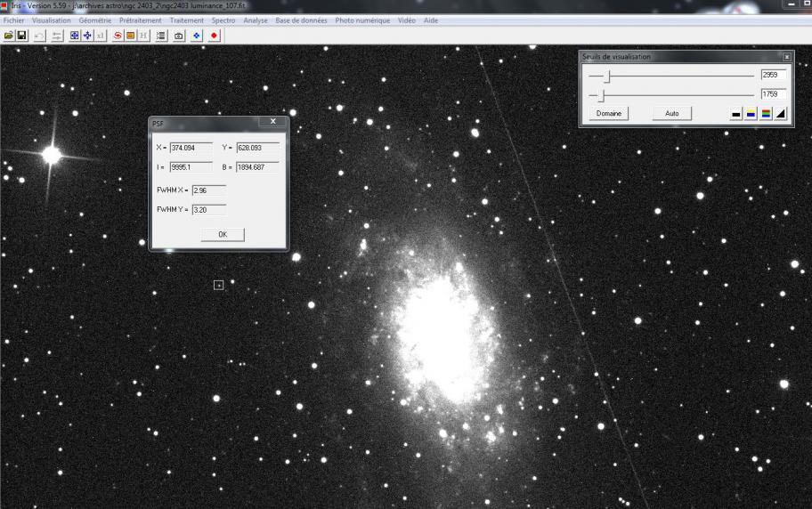Screen dimensions: 812x509
Task: Click the swap arrows toolbar icon
Action: tap(57, 36)
